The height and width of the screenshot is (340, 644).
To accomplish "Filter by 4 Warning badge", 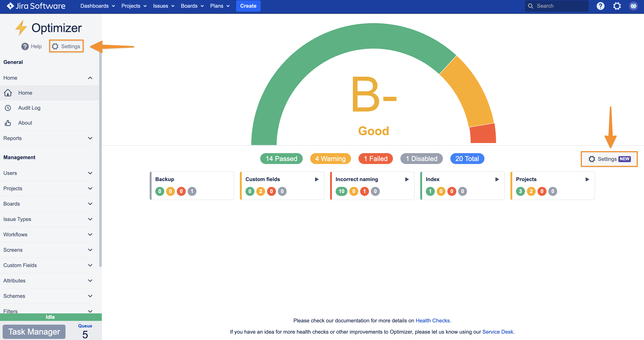I will point(330,159).
